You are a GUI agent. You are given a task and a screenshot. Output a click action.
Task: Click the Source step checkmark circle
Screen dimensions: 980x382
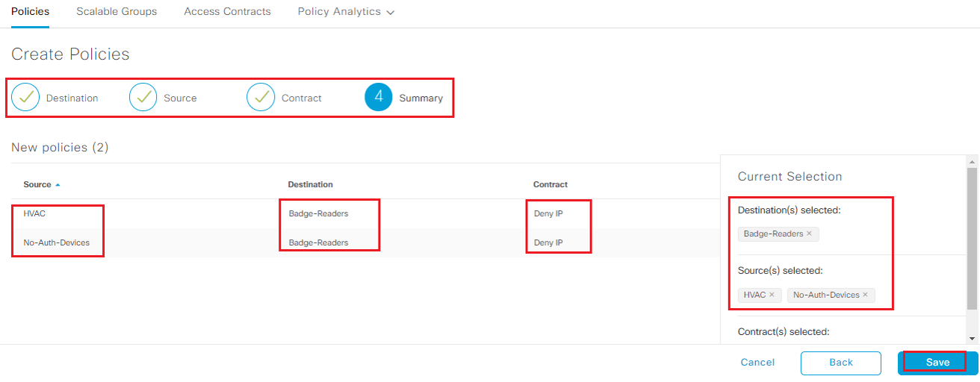pos(143,98)
